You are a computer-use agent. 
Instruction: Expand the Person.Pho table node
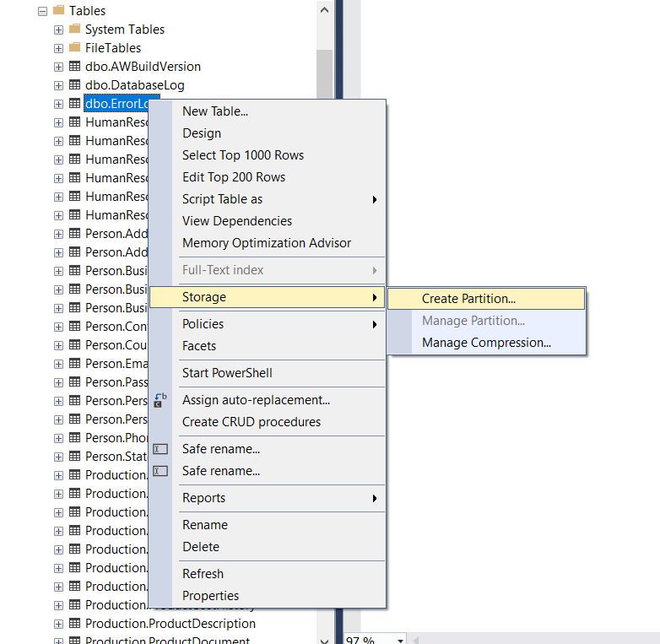[x=58, y=439]
